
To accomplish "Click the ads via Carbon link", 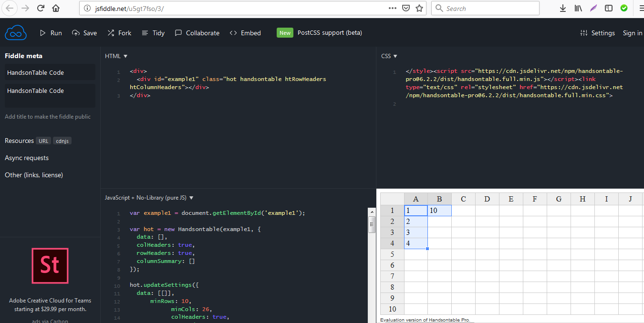I will [x=50, y=321].
